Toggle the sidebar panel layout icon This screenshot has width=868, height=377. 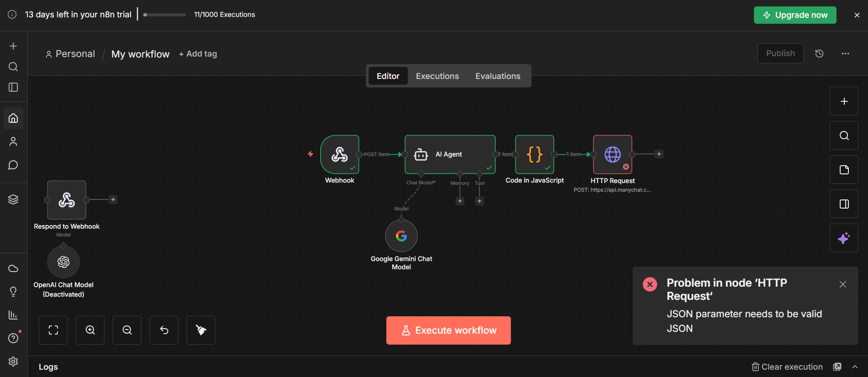click(x=13, y=87)
